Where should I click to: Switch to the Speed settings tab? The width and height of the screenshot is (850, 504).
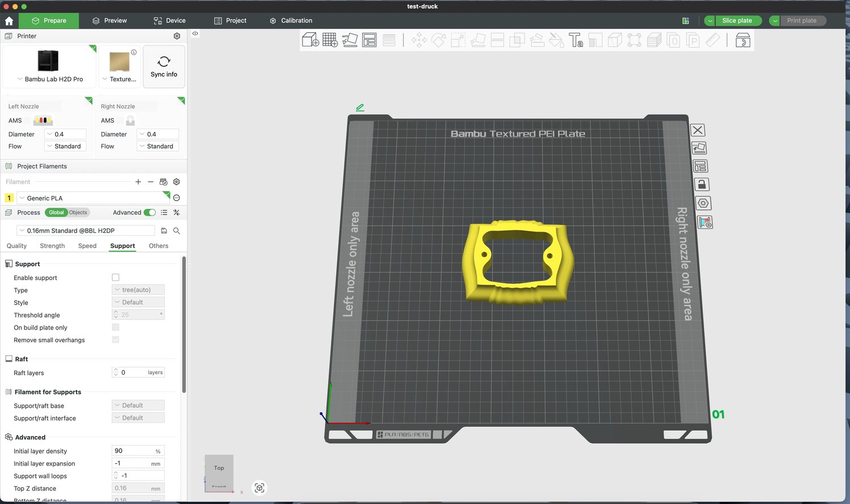[x=87, y=246]
